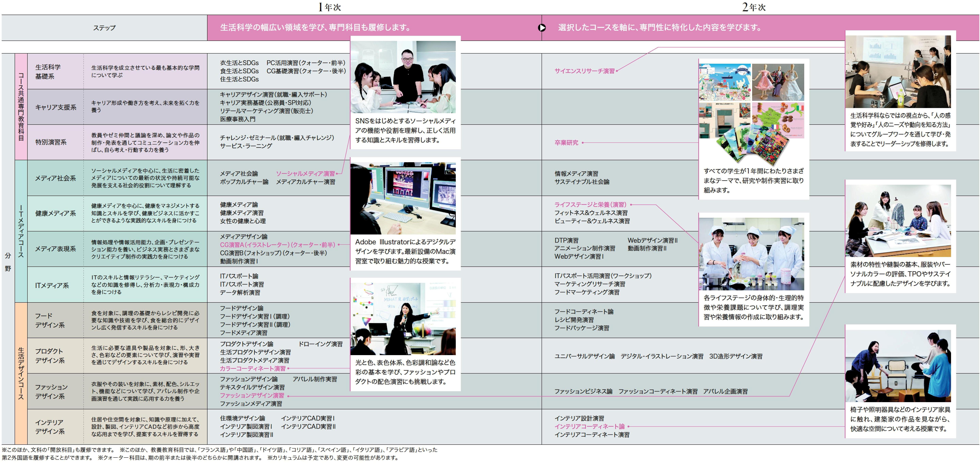Click 'ITパスポート論' course name
The width and height of the screenshot is (980, 464).
point(239,276)
